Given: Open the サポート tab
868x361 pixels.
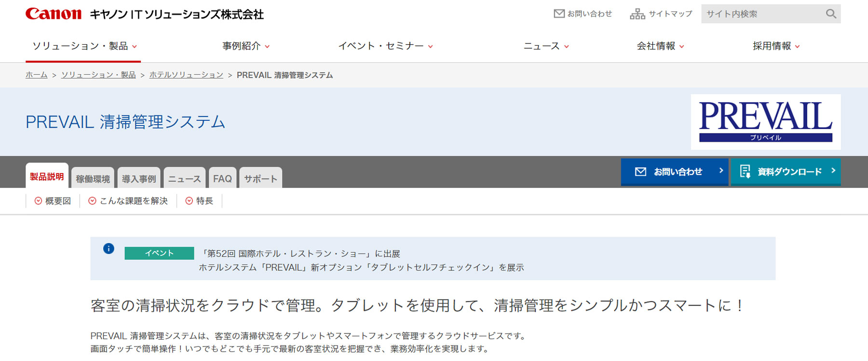Looking at the screenshot, I should click(261, 178).
